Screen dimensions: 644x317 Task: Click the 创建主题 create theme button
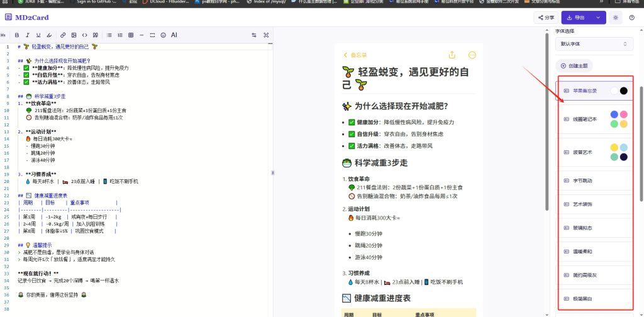click(x=574, y=65)
